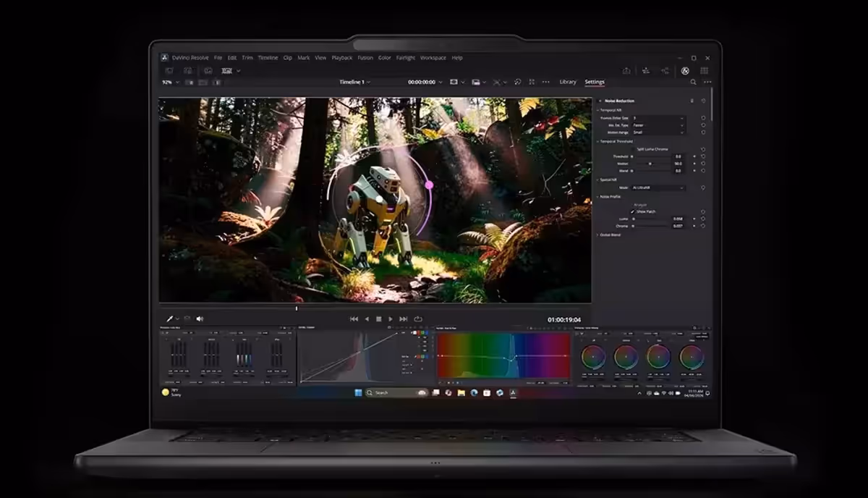Collapse the Spatial NR section

point(597,180)
